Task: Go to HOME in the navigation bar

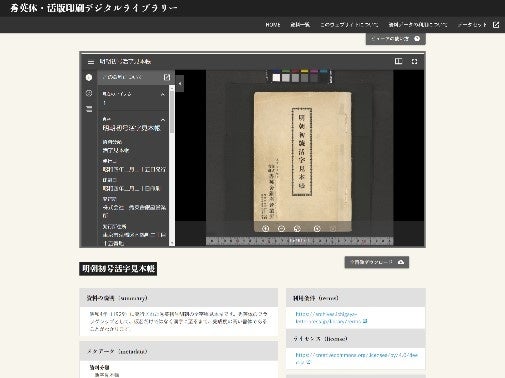Action: click(273, 25)
